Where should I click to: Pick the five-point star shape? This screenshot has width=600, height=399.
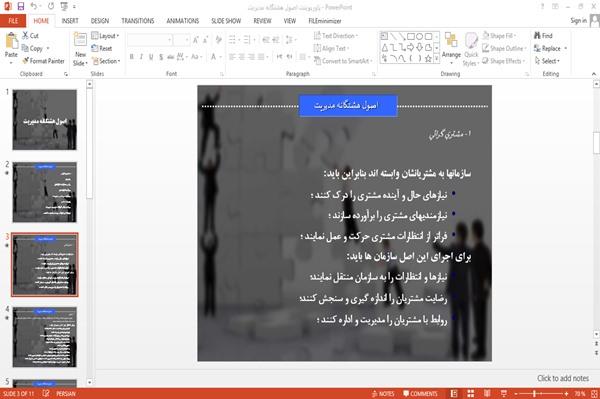pyautogui.click(x=428, y=59)
